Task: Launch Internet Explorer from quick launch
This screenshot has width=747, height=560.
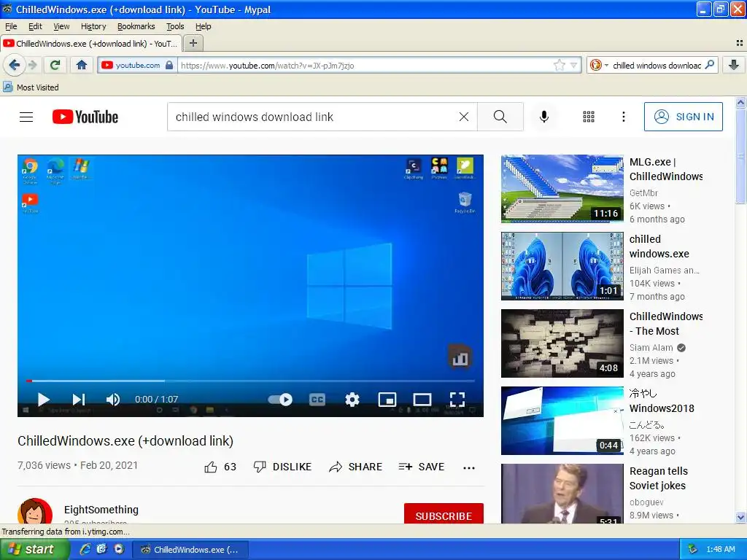Action: 85,549
